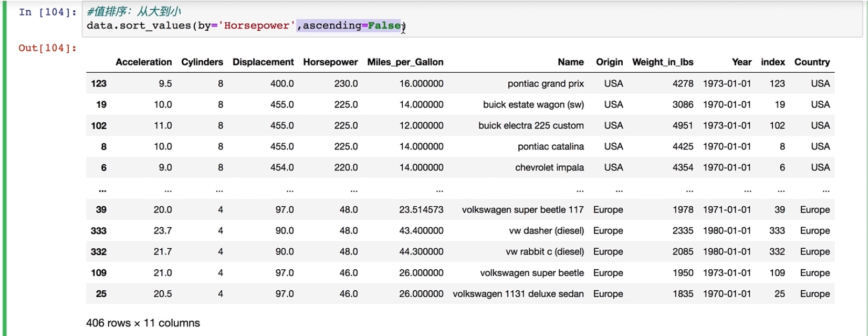
Task: Click the highlighted ascending=False code text
Action: coord(352,26)
